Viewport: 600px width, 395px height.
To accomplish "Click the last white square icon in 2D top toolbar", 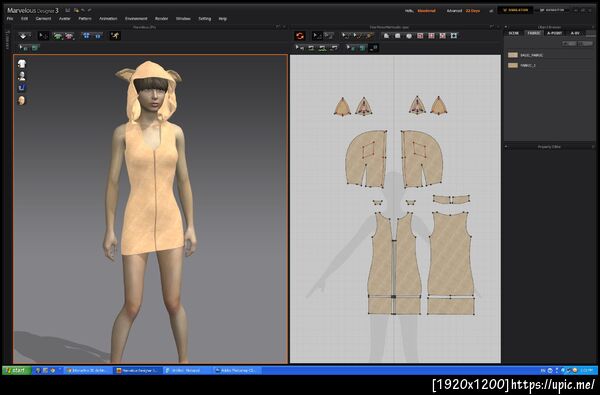I will click(x=454, y=36).
